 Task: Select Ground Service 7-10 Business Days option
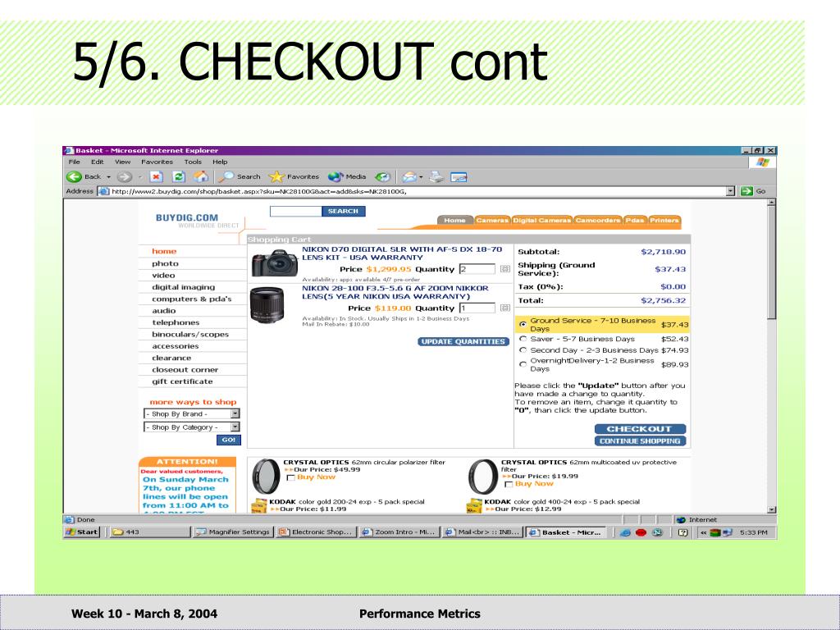pyautogui.click(x=523, y=325)
